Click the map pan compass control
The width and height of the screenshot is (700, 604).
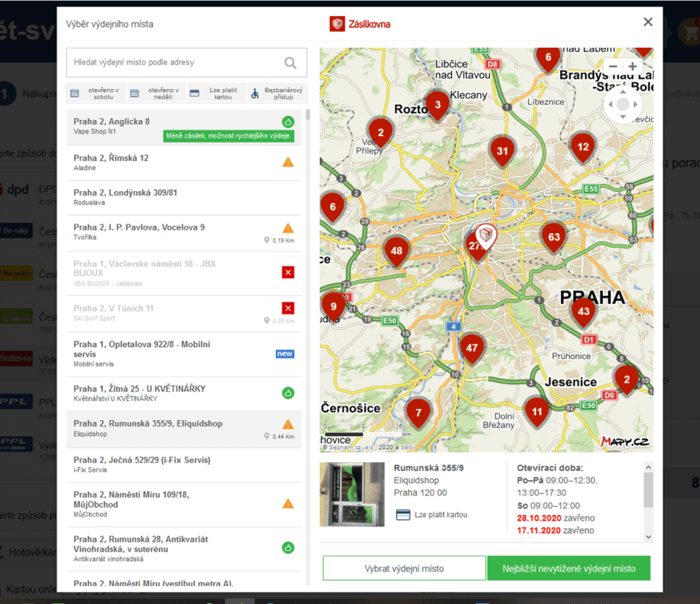623,104
